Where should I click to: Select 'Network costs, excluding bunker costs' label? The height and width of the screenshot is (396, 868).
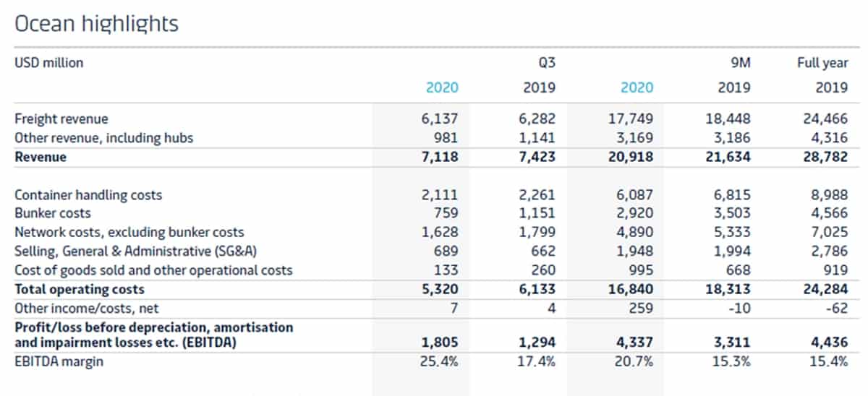tap(129, 233)
